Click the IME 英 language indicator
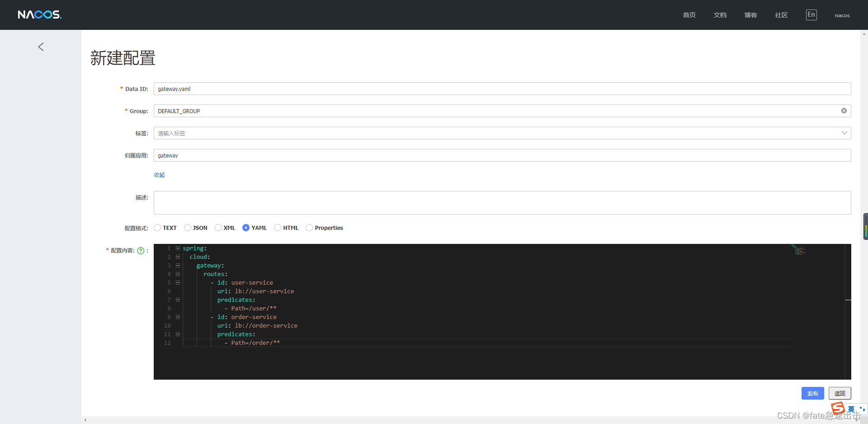Viewport: 868px width, 424px height. coord(851,409)
